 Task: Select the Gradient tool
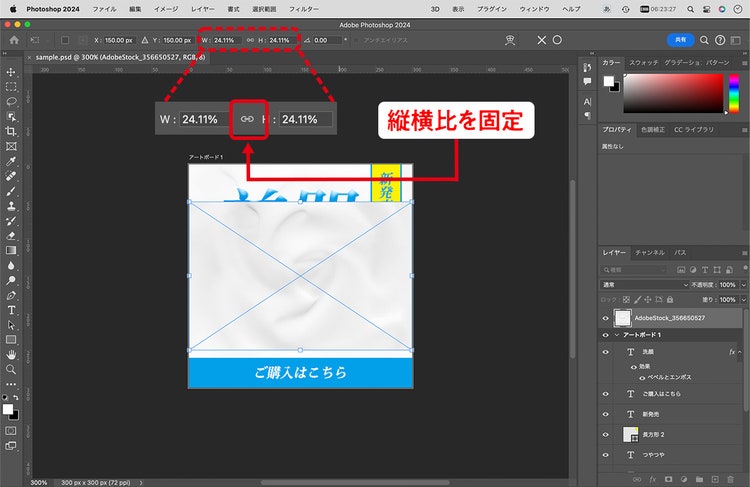click(x=11, y=250)
